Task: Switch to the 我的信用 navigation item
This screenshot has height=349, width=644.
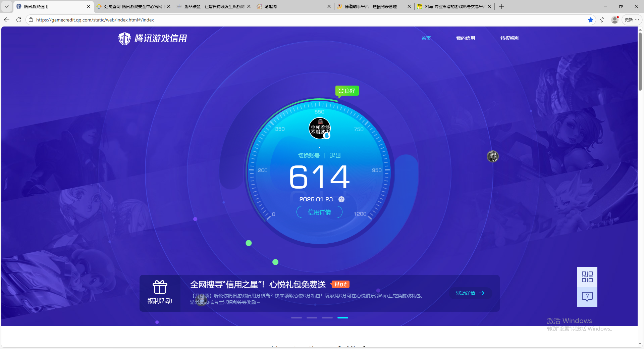Action: click(x=466, y=38)
